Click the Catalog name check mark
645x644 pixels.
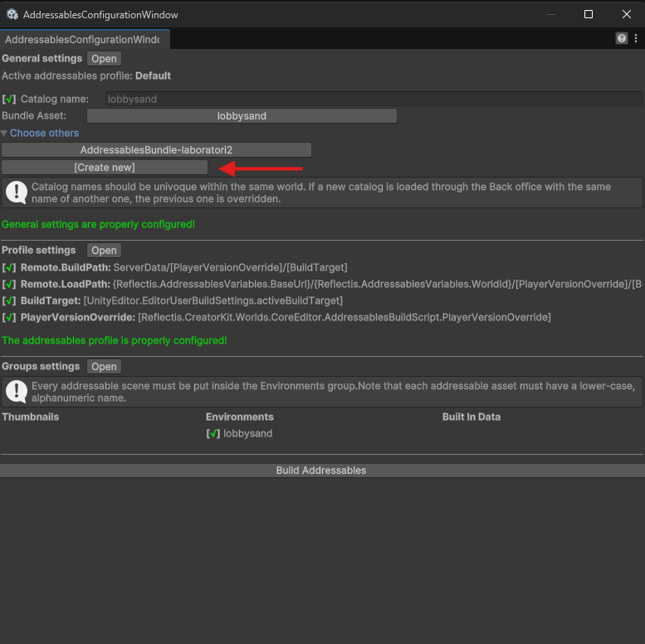coord(9,99)
